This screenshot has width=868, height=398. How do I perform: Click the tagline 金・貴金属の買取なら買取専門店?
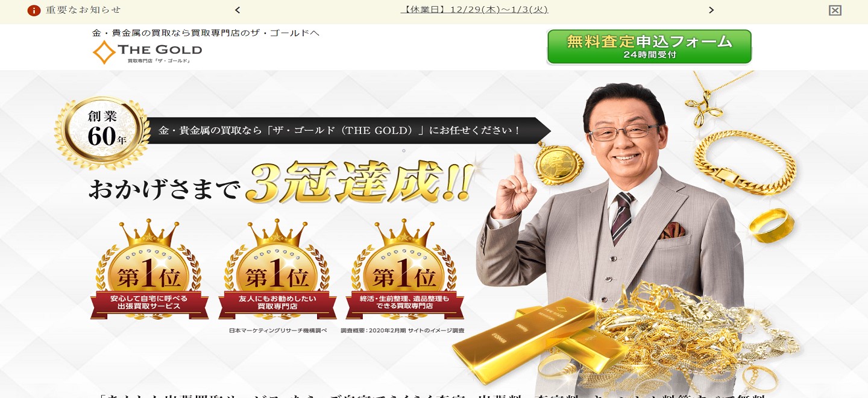(206, 33)
